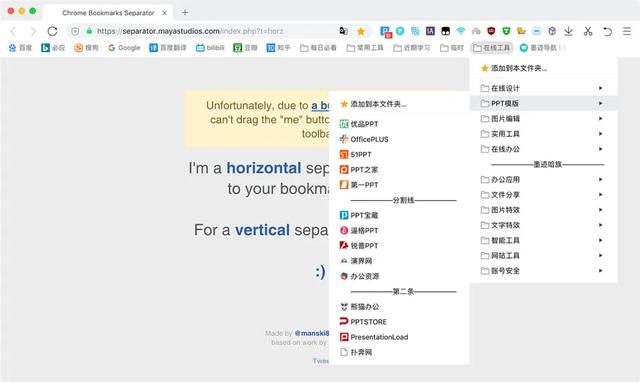
Task: Open the IA purple extension icon
Action: [x=430, y=31]
